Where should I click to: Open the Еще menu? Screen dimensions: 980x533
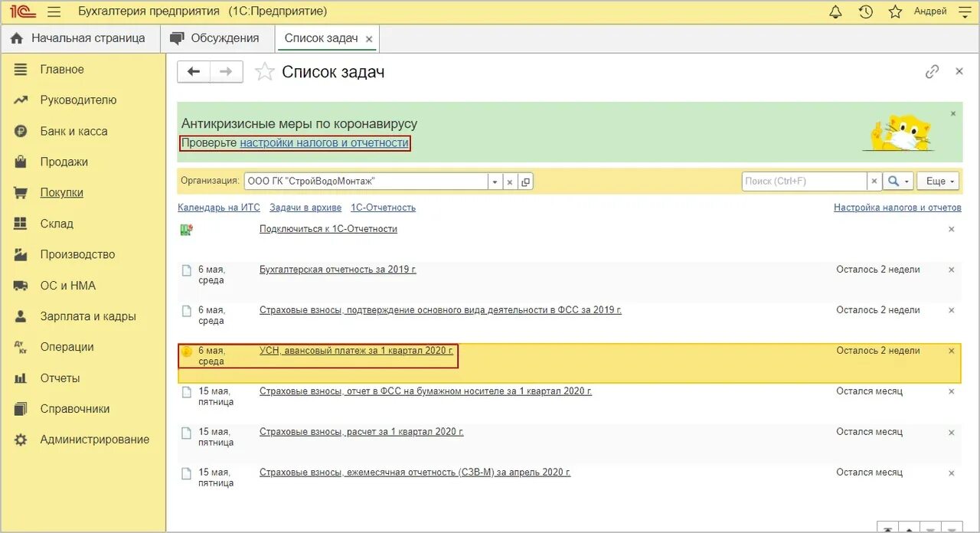(x=938, y=181)
